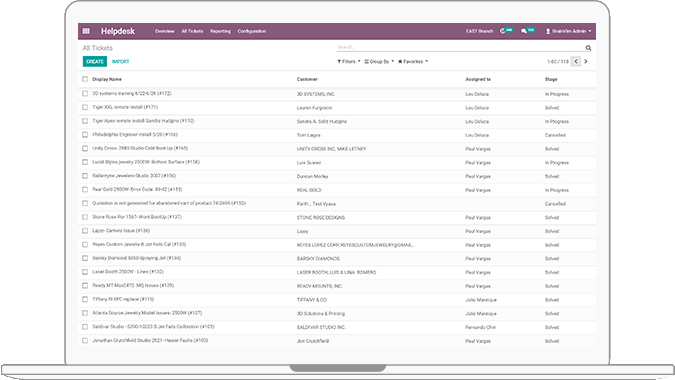Click assignee Fernando Chiri
This screenshot has width=675, height=380.
pyautogui.click(x=480, y=327)
